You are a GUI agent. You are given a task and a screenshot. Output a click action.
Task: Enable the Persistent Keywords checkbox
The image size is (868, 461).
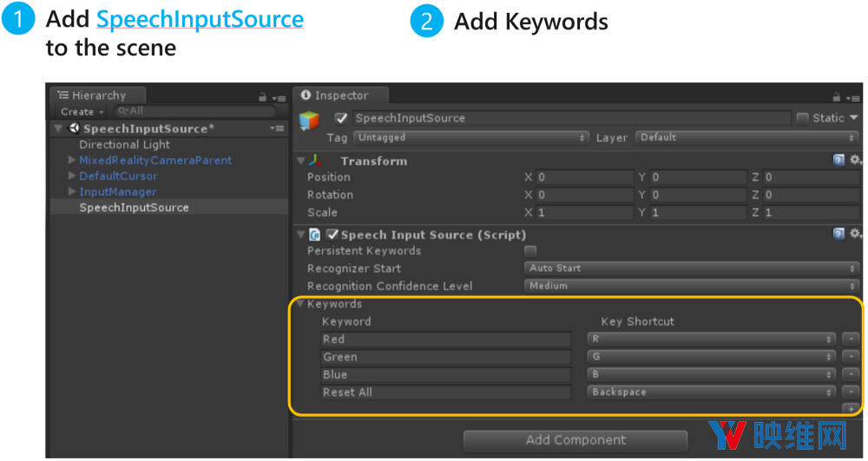click(x=530, y=251)
